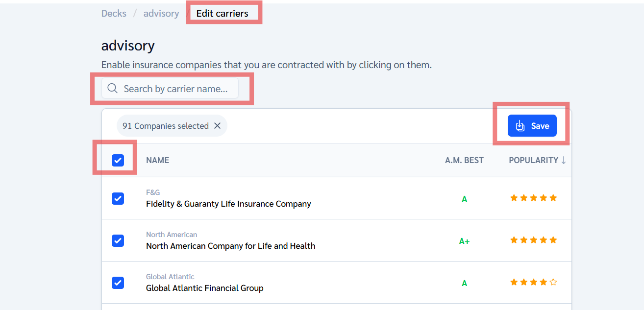Click Global Atlantic A rating badge
Image resolution: width=644 pixels, height=310 pixels.
click(464, 283)
